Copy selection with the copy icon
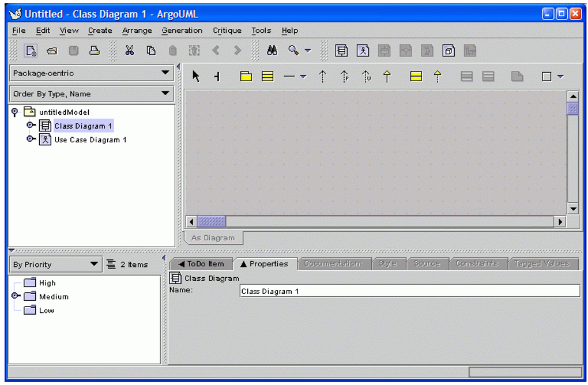Image resolution: width=588 pixels, height=385 pixels. (x=151, y=51)
